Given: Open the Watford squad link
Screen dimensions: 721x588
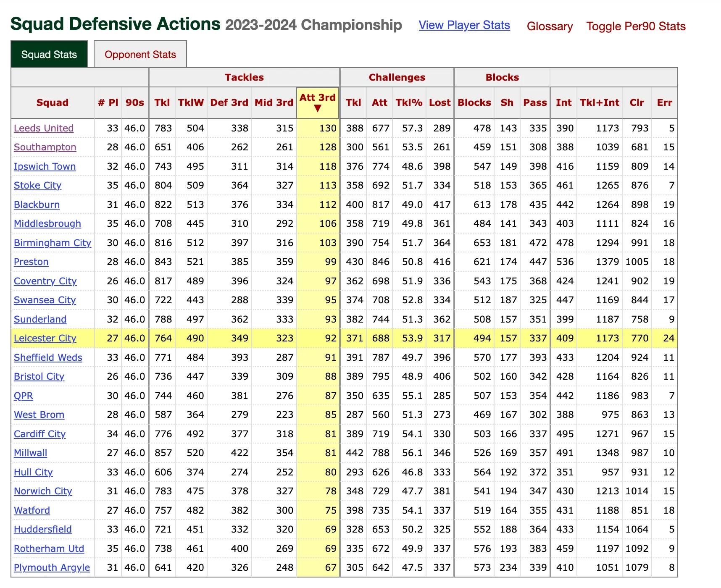Looking at the screenshot, I should tap(32, 510).
